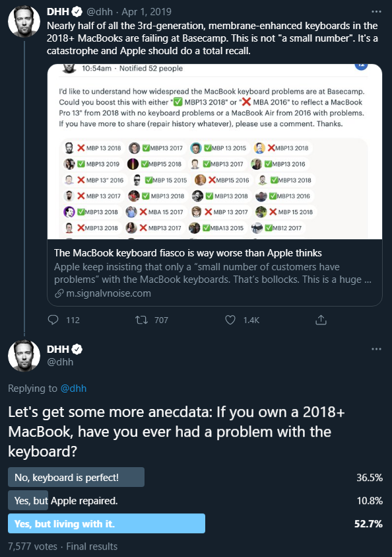Retweet the first DHH tweet
This screenshot has height=557, width=392.
coord(141,320)
